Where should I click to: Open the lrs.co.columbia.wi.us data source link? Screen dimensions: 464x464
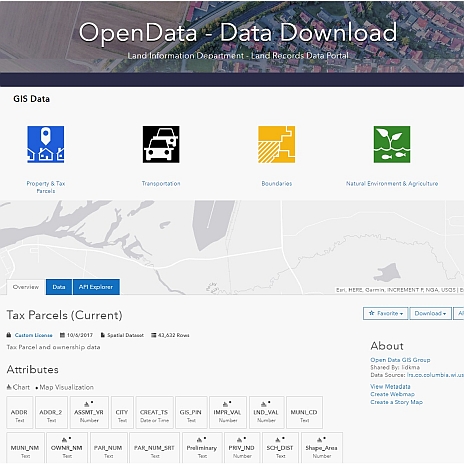[435, 375]
